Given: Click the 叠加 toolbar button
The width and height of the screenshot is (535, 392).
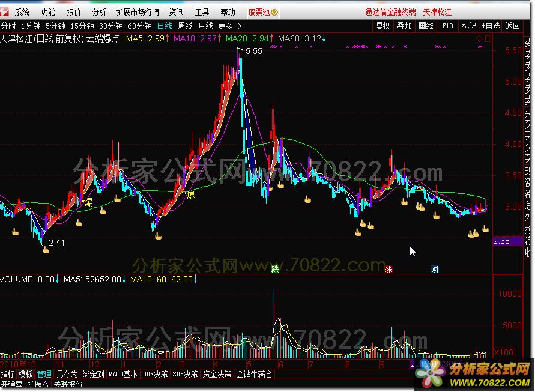Looking at the screenshot, I should (x=404, y=26).
